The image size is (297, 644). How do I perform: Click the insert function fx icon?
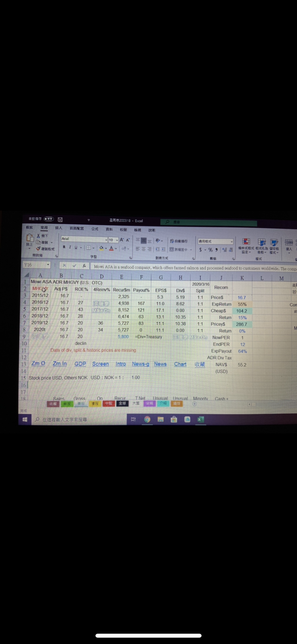coord(84,266)
